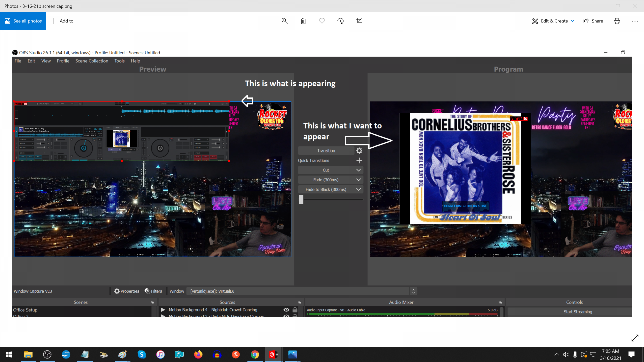Pop out the Sources dock icon
Viewport: 644px width, 362px height.
pyautogui.click(x=299, y=302)
